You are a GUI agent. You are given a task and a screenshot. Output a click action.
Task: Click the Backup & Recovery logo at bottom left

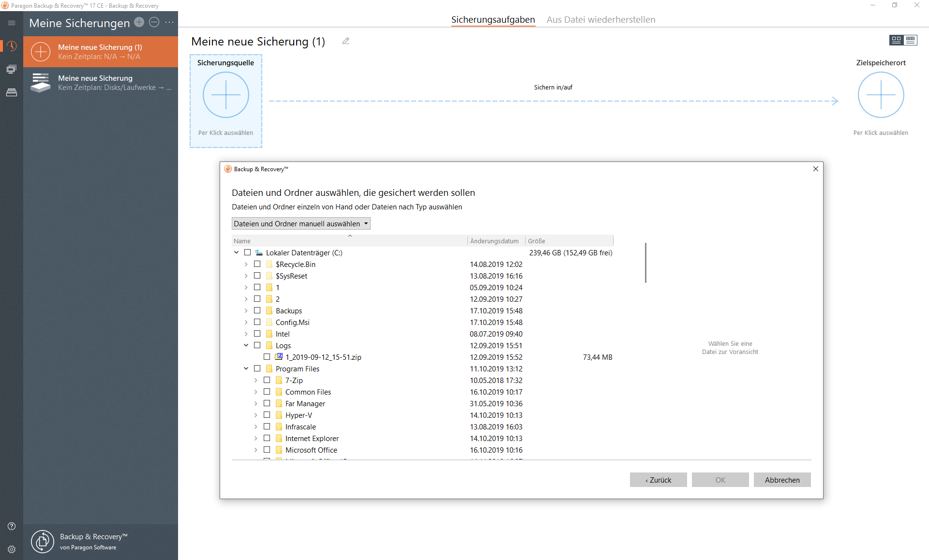43,541
